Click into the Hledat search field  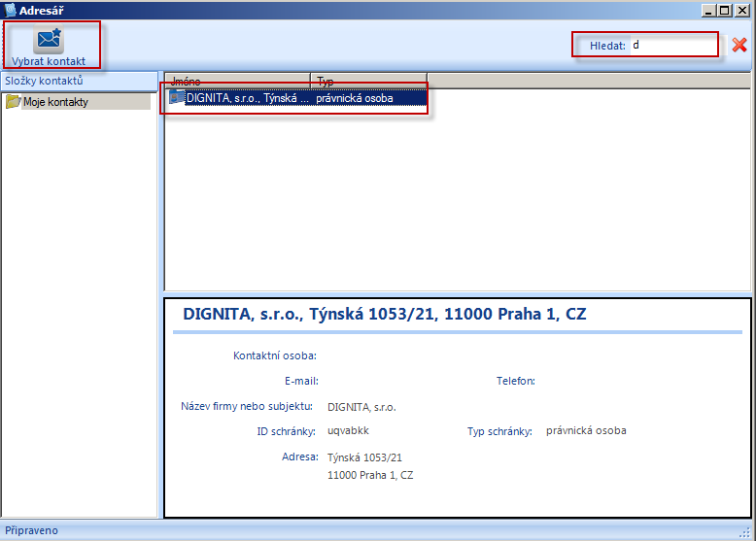tap(673, 45)
